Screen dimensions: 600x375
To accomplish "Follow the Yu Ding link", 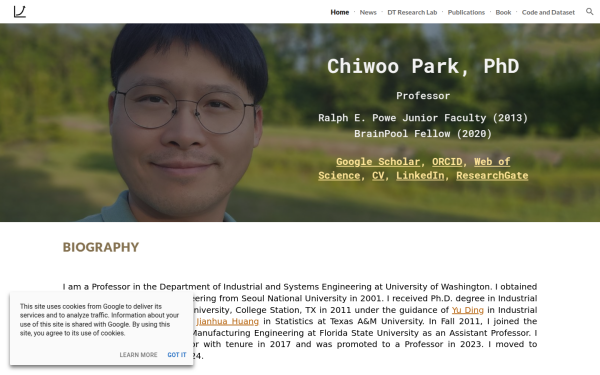I will pyautogui.click(x=468, y=310).
